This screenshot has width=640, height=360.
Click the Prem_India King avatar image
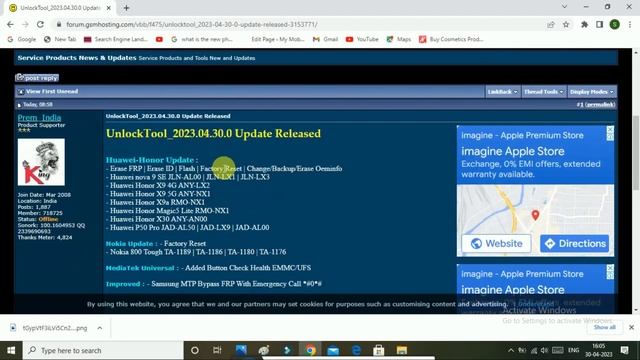click(41, 162)
